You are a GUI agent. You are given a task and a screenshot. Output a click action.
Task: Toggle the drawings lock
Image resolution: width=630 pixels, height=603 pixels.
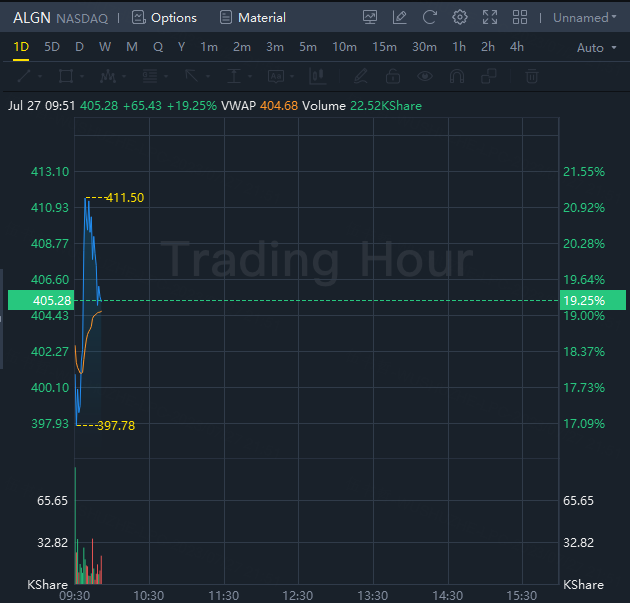pyautogui.click(x=393, y=76)
